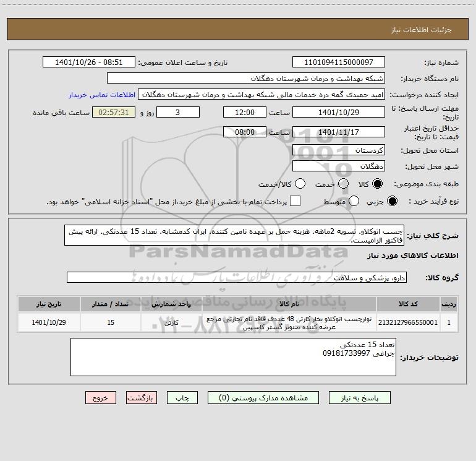Image resolution: width=476 pixels, height=461 pixels.
Task: Select the کالا/خدمت radio button
Action: click(300, 184)
